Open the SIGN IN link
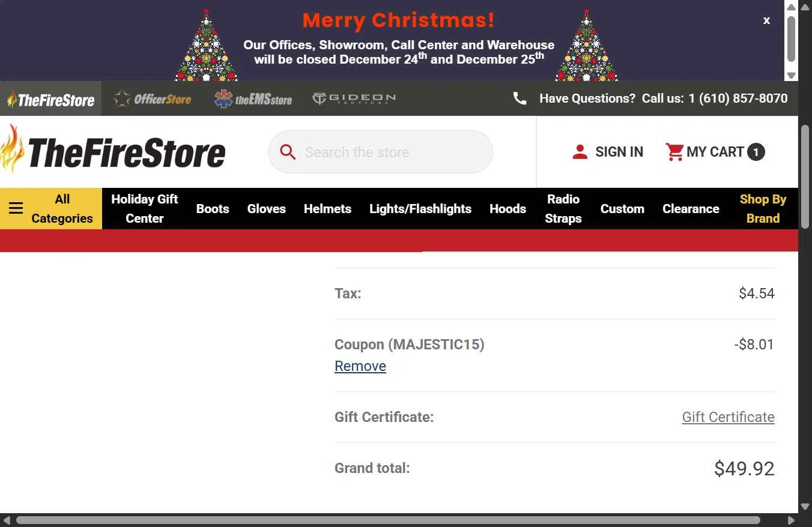The width and height of the screenshot is (812, 527). 619,152
